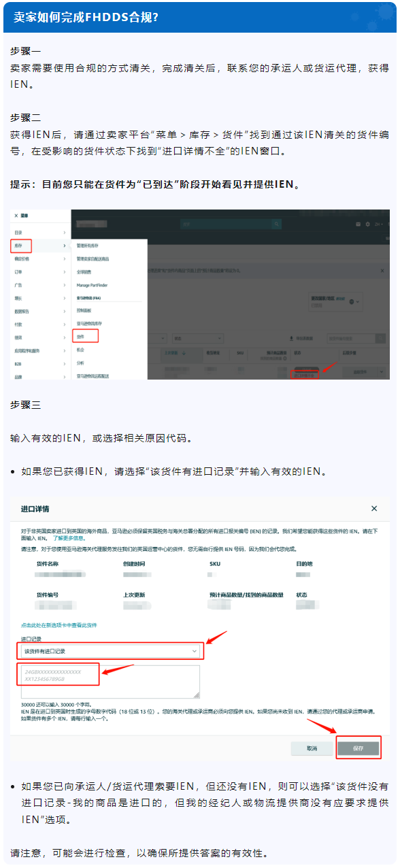Viewport: 400px width, 868px height.
Task: Click the 取消 button
Action: coord(312,748)
